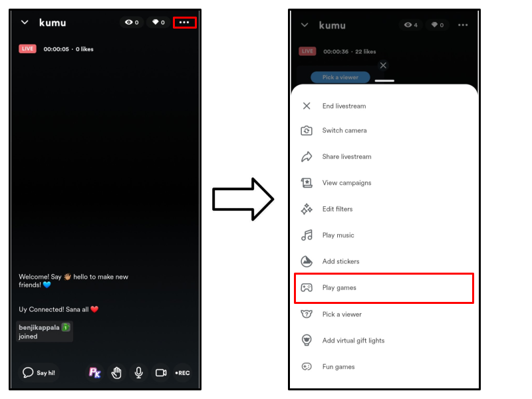The width and height of the screenshot is (532, 399).
Task: Tap the raise hand icon
Action: pos(116,372)
